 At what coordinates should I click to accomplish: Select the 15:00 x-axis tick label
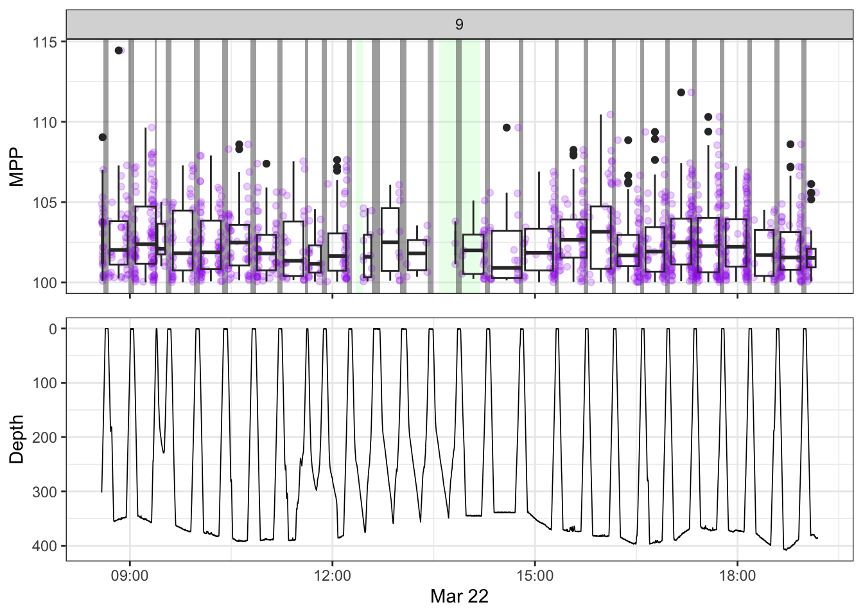click(535, 576)
